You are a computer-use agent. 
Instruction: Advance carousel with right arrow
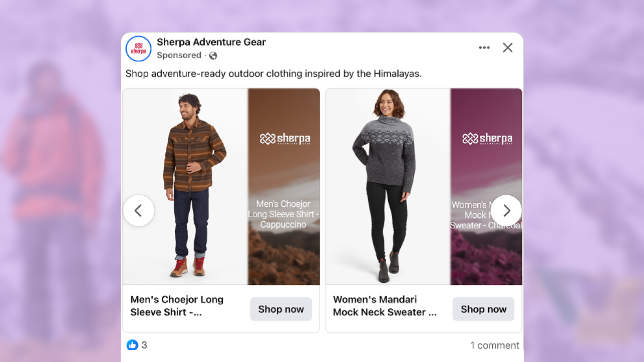(x=506, y=211)
